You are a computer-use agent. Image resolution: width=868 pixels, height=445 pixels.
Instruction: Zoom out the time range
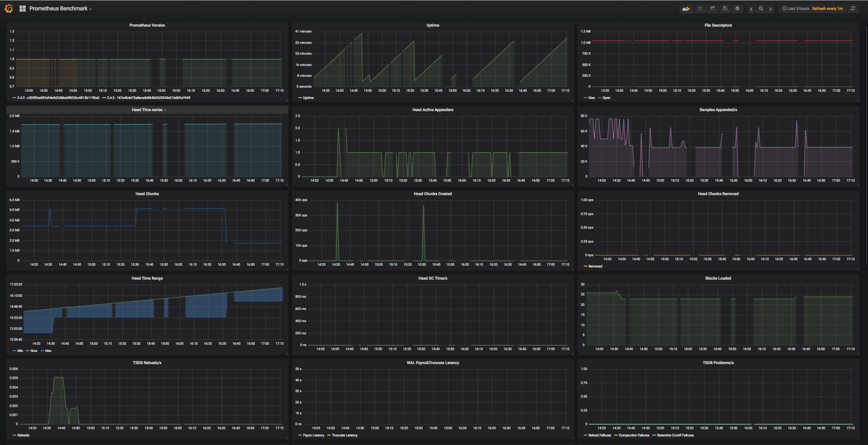pos(761,9)
